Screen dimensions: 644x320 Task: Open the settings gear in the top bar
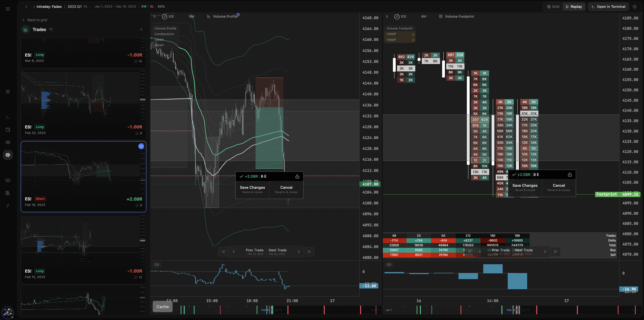(634, 7)
